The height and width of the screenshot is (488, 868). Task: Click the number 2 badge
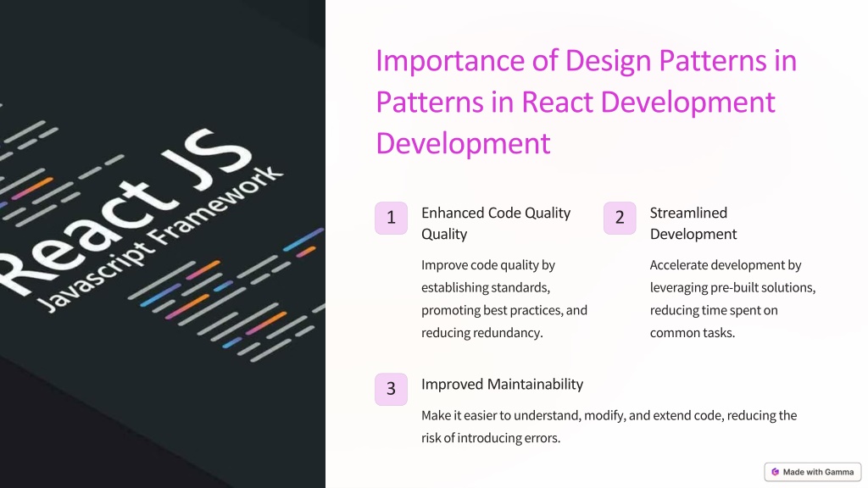point(620,218)
